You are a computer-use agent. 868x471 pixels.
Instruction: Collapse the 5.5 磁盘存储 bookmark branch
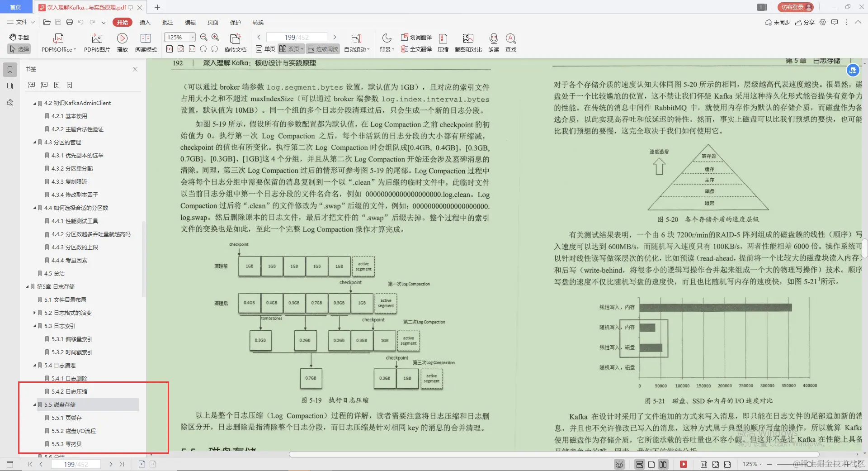point(34,405)
